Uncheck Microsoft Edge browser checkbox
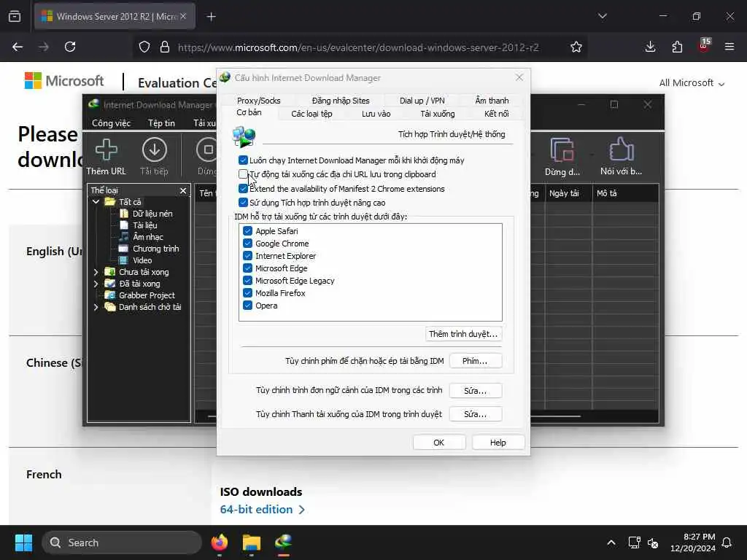Image resolution: width=747 pixels, height=560 pixels. [x=247, y=268]
